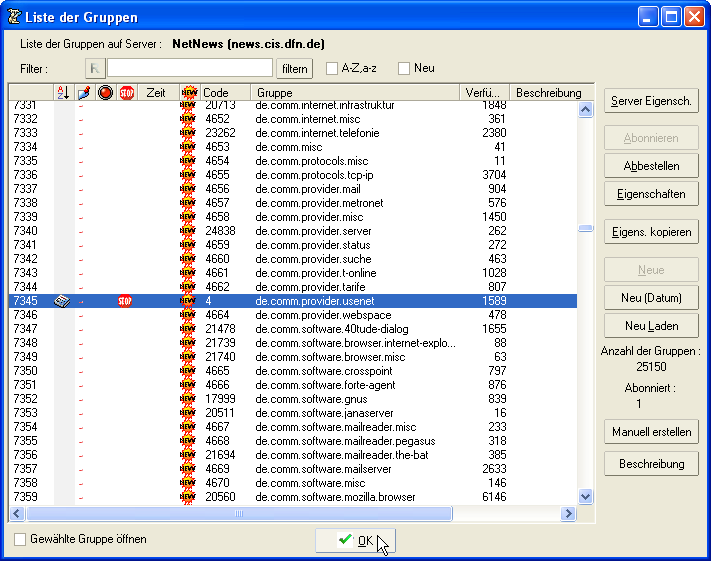Click the A-Z sort column header icon
711x561 pixels.
(x=63, y=93)
